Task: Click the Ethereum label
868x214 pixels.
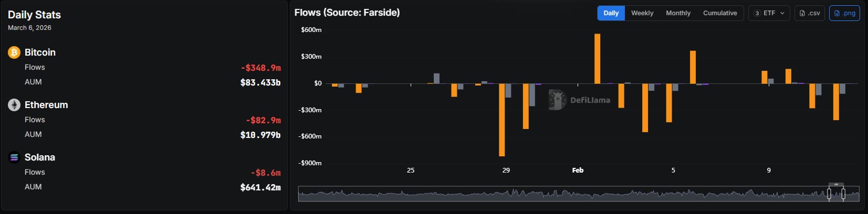Action: pos(46,105)
